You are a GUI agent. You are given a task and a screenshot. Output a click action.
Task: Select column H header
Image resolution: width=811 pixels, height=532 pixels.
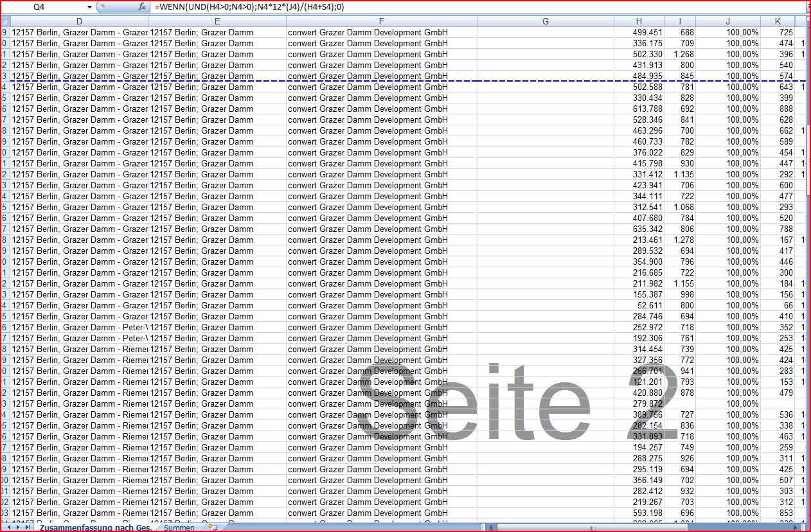pos(639,21)
